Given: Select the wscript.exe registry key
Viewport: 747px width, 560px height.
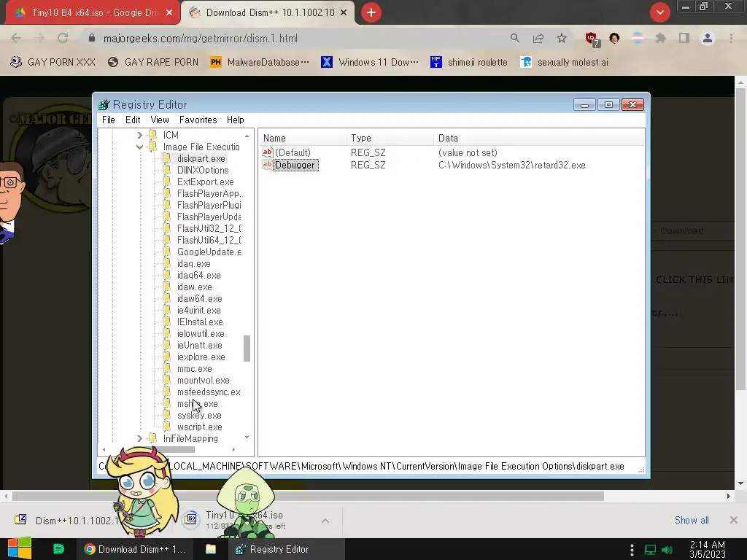Looking at the screenshot, I should (x=199, y=427).
